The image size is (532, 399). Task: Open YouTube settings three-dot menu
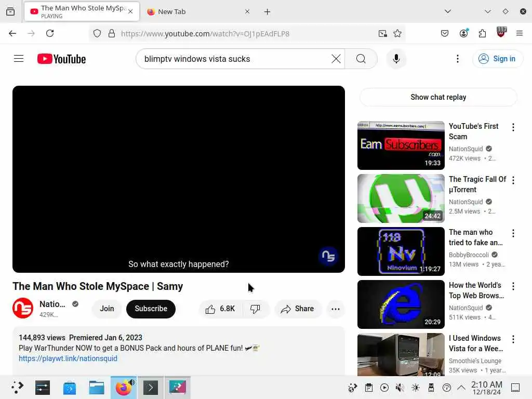[457, 59]
